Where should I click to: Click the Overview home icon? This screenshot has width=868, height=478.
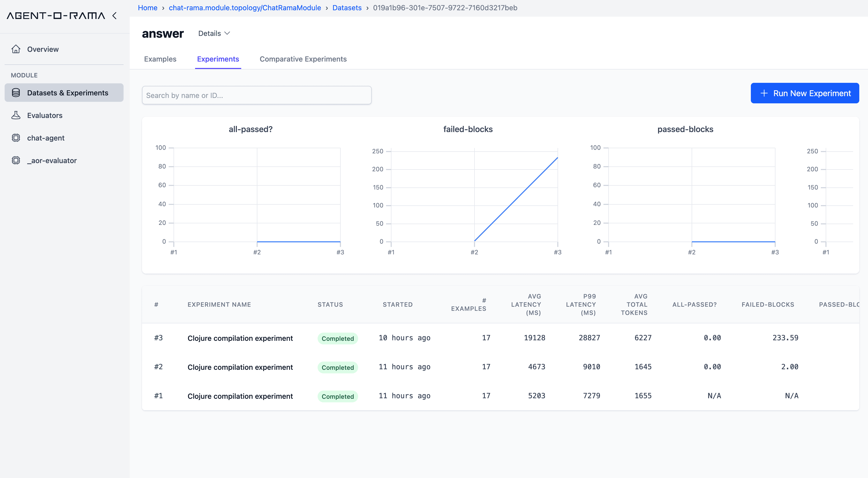click(x=16, y=49)
